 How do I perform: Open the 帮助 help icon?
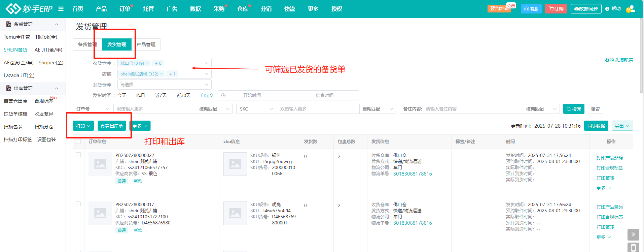coord(607,9)
